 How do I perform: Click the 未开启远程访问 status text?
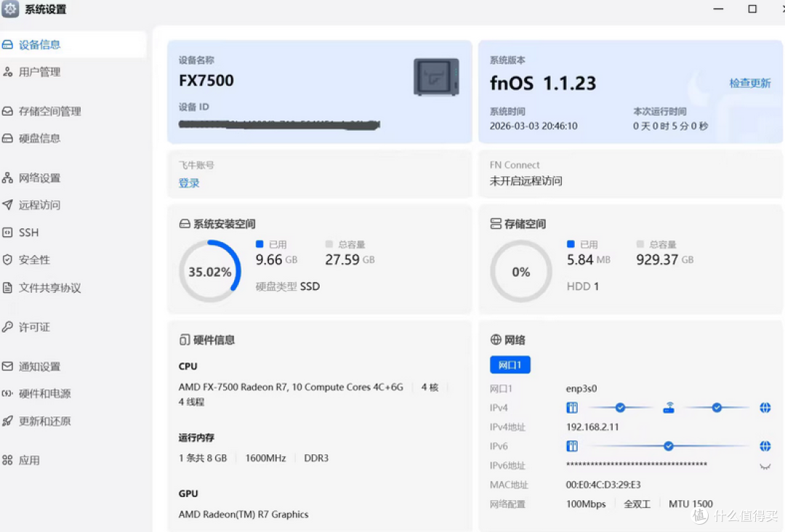[526, 181]
